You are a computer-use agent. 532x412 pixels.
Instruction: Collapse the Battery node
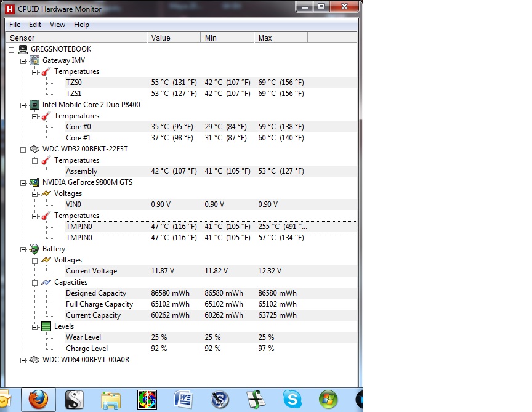[23, 249]
